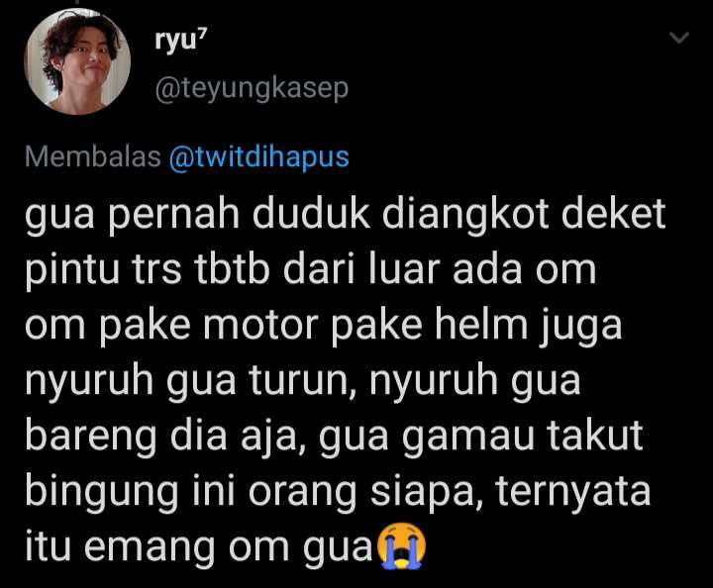
Task: Open the tweet options chevron menu
Action: point(679,38)
